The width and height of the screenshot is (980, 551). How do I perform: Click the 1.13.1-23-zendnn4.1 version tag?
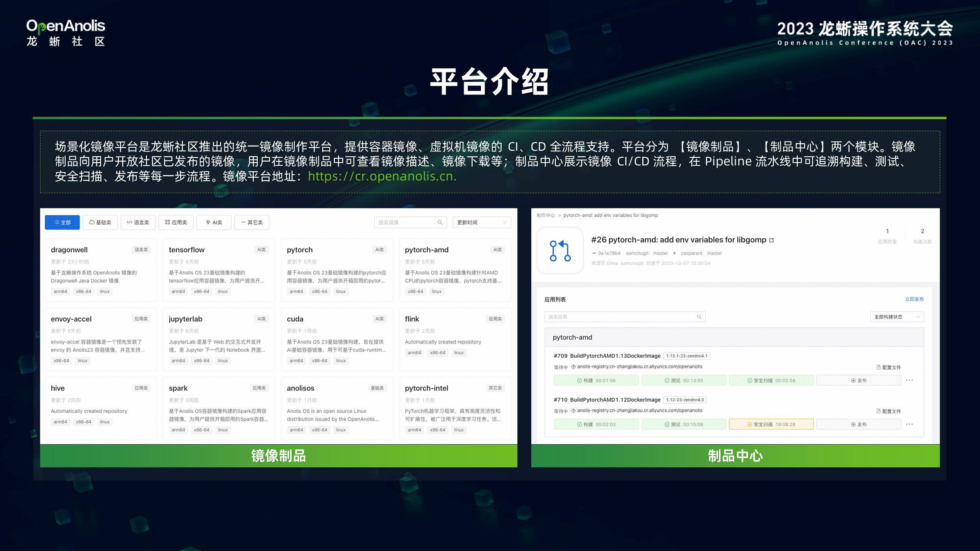[x=687, y=356]
